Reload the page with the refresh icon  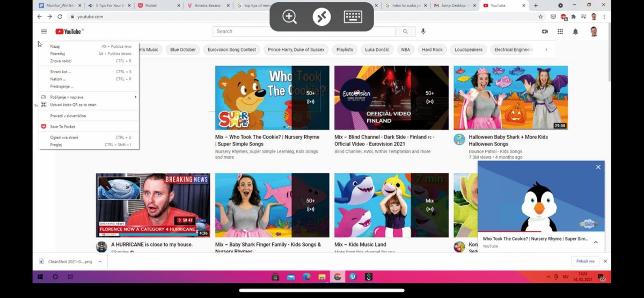pos(60,17)
